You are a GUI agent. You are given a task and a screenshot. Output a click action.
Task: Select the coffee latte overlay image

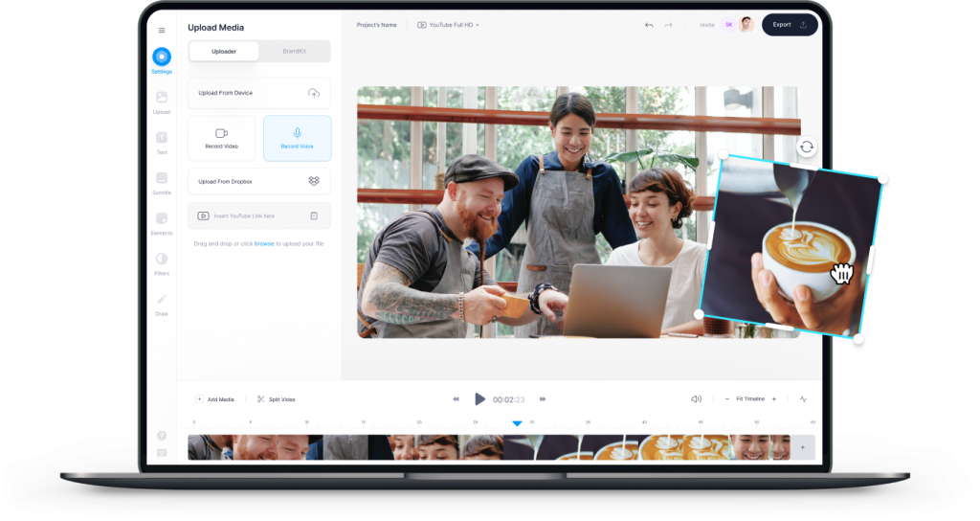(x=791, y=246)
